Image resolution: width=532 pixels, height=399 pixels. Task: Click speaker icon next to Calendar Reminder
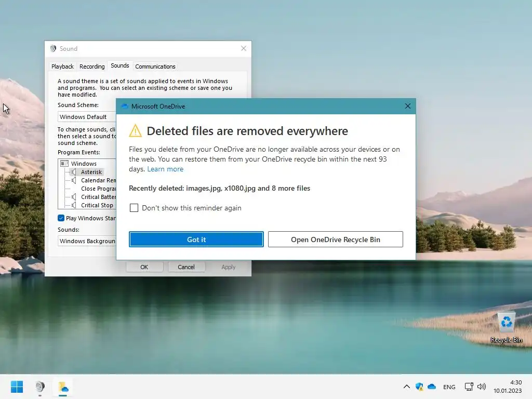point(74,180)
